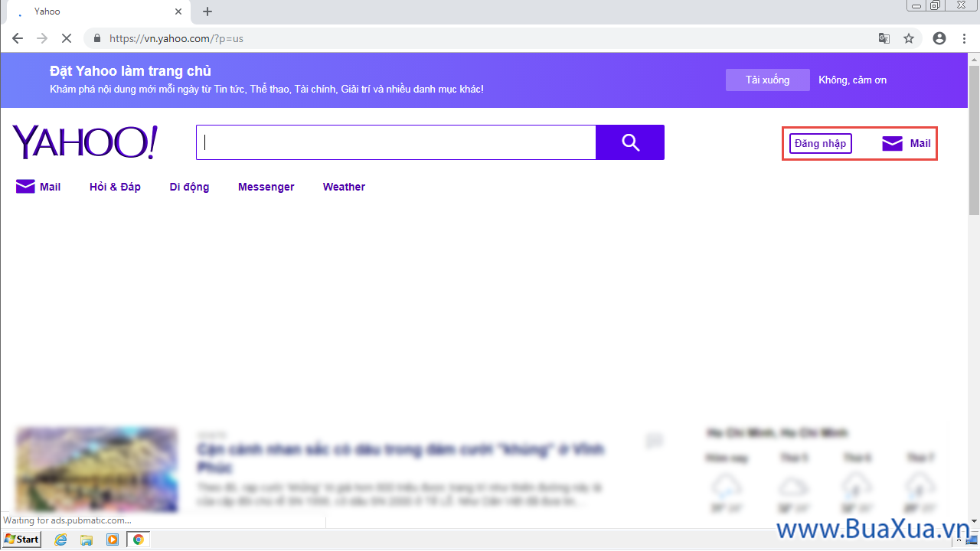Bookmark this page with the star icon

tap(909, 38)
